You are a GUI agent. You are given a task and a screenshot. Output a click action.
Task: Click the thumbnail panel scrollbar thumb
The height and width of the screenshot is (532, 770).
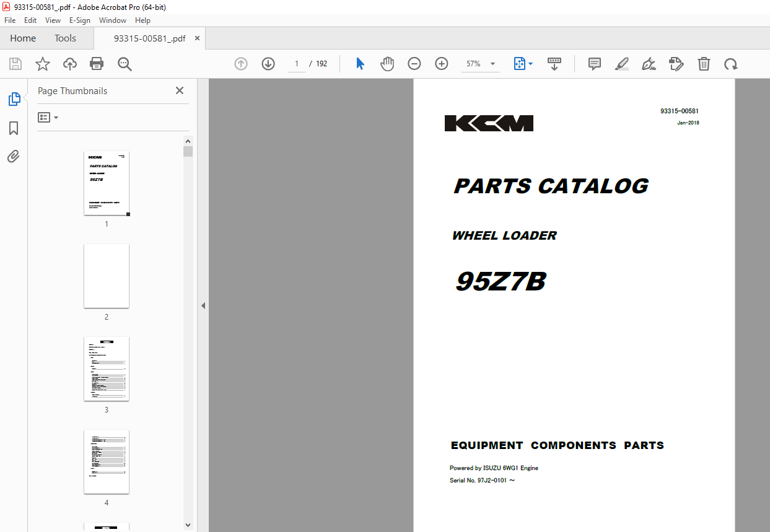pyautogui.click(x=188, y=152)
